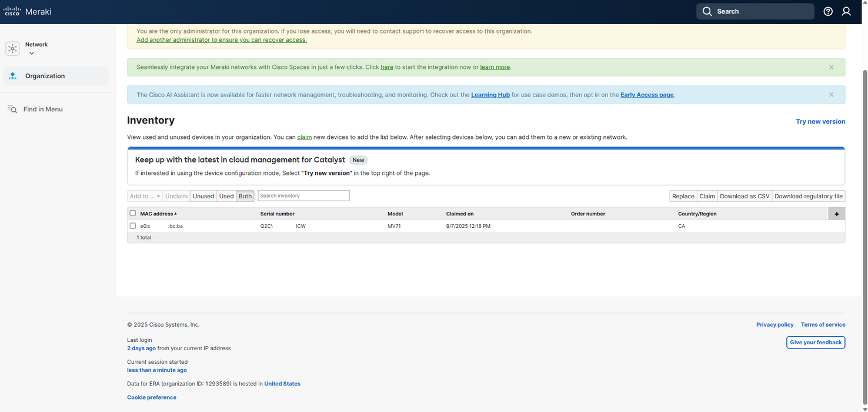Open the 'Add to ...' dropdown
This screenshot has width=868, height=412.
pyautogui.click(x=145, y=196)
